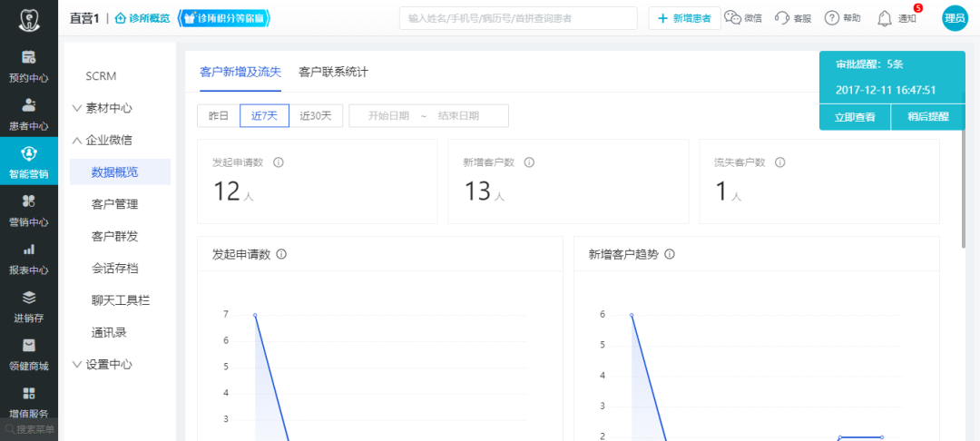Open 预约中心 sidebar icon
This screenshot has height=441, width=980.
click(29, 57)
